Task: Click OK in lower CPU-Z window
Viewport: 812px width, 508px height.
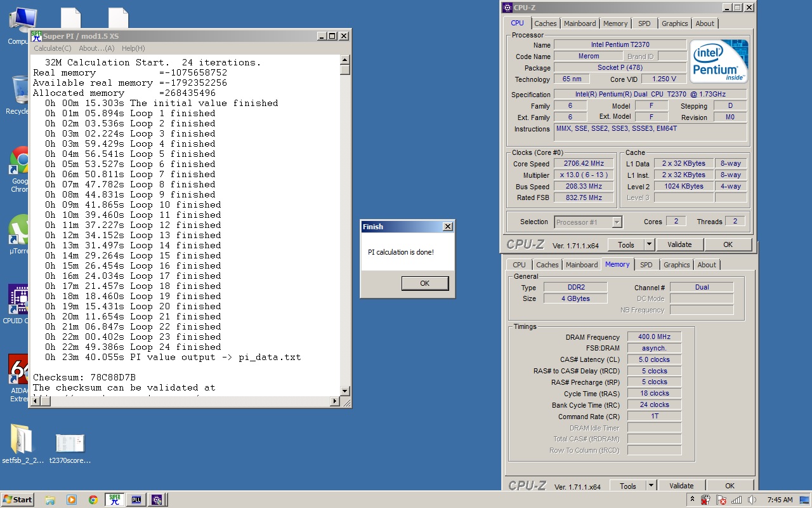Action: 730,486
